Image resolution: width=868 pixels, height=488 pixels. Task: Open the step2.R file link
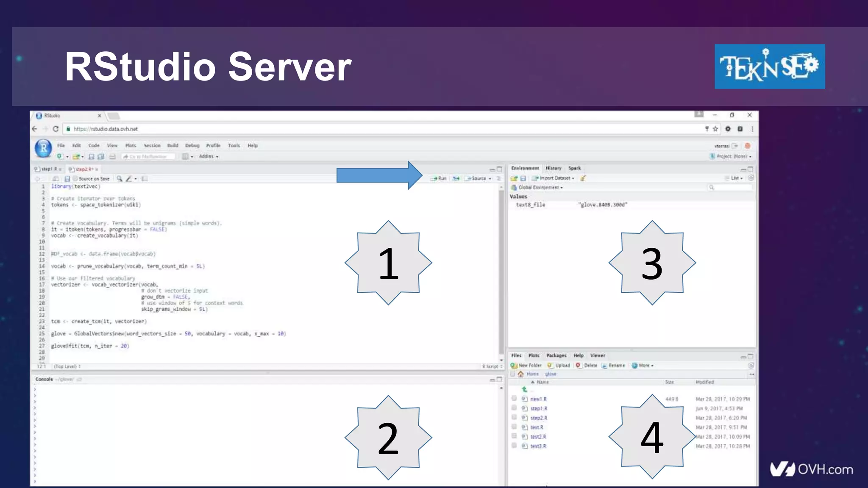click(539, 418)
